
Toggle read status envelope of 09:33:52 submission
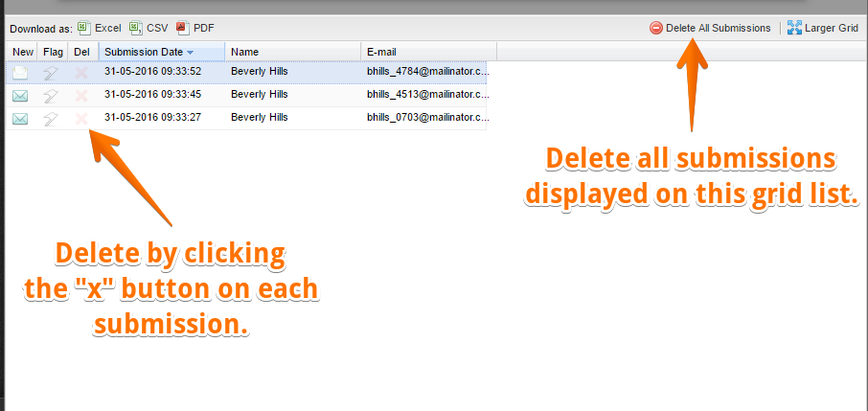pos(20,71)
